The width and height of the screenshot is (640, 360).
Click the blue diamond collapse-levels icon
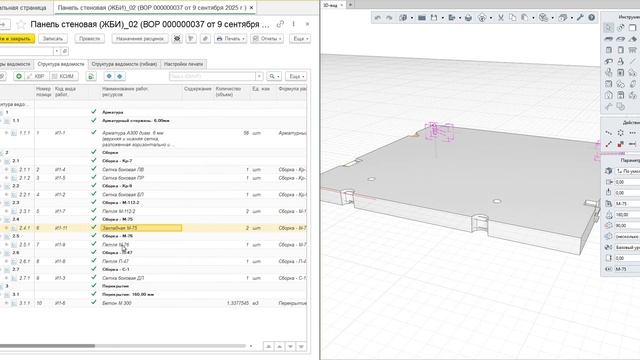coord(120,76)
